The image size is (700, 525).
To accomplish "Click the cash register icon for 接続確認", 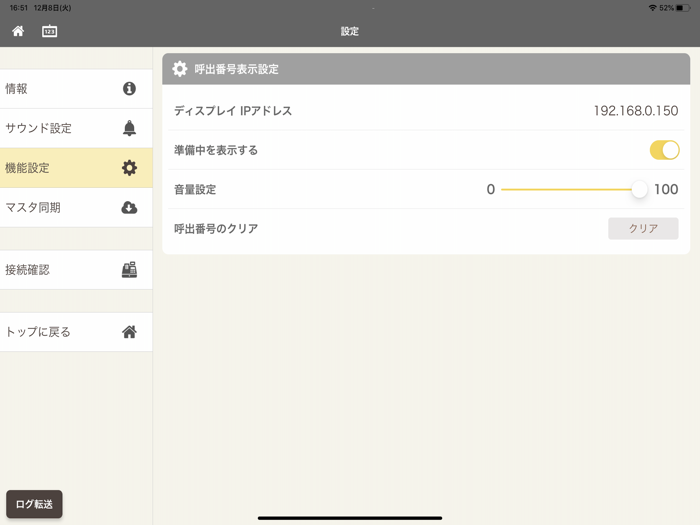I will 129,270.
